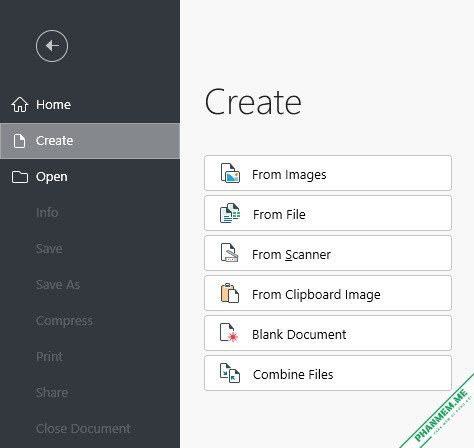Start Combine Files option
The height and width of the screenshot is (448, 474).
click(x=328, y=373)
